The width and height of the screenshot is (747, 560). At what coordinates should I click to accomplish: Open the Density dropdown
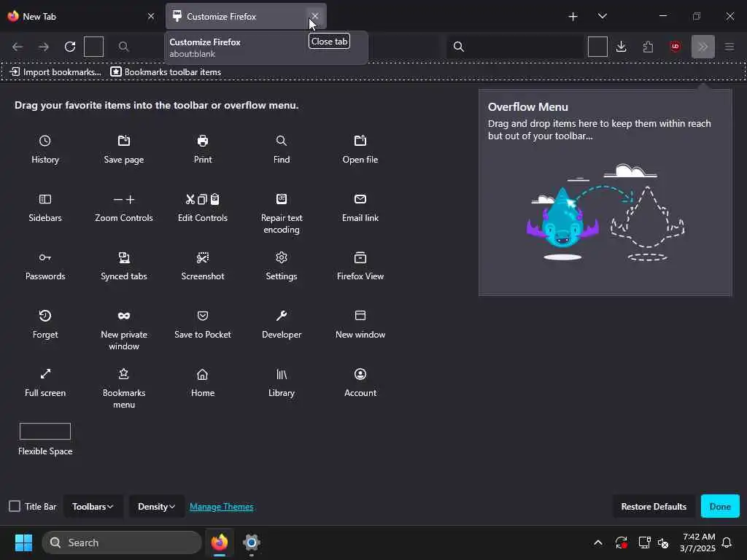pyautogui.click(x=156, y=506)
